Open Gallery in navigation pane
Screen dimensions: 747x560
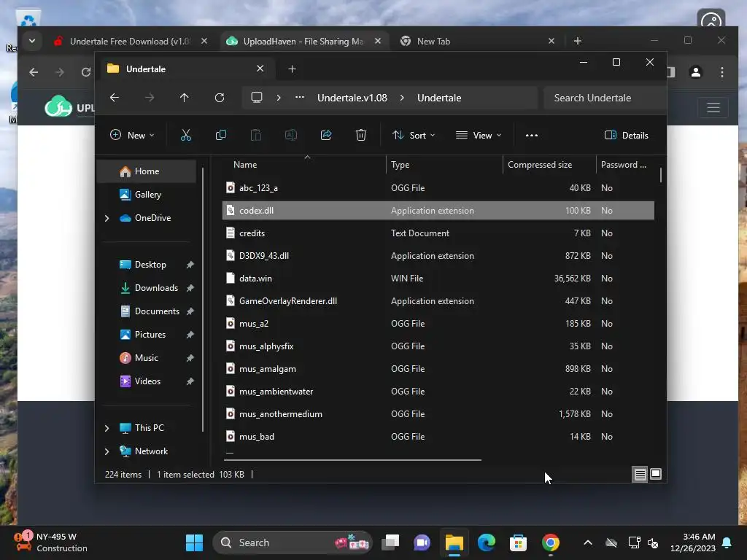147,195
